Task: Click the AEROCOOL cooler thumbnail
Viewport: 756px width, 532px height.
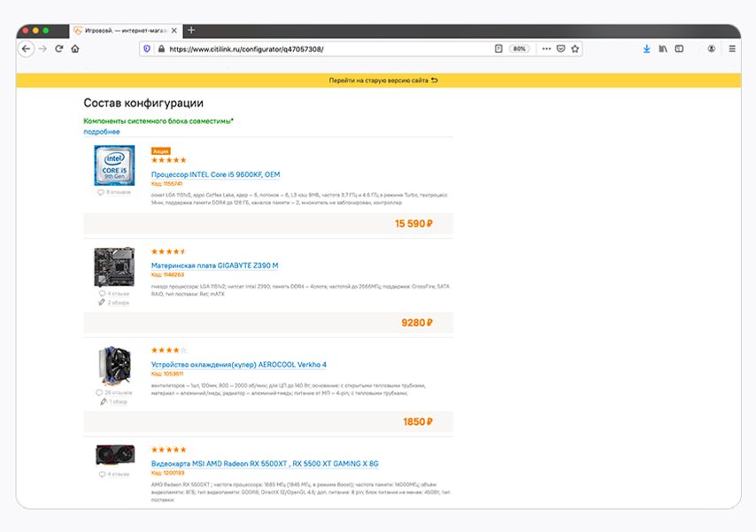Action: tap(114, 365)
